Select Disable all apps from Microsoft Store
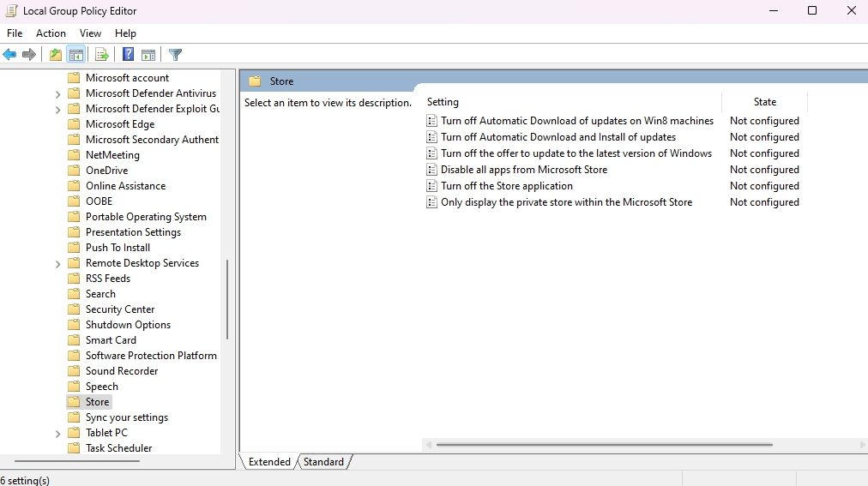 coord(523,170)
